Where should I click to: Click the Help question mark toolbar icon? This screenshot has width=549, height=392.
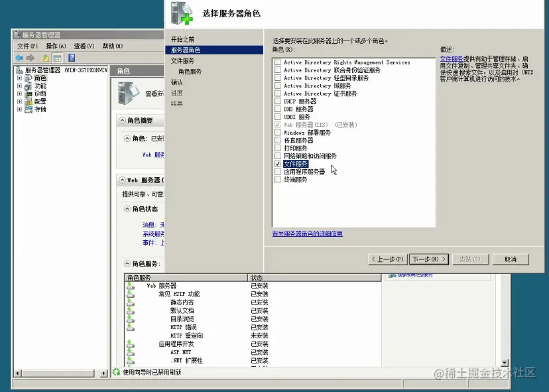coord(72,58)
